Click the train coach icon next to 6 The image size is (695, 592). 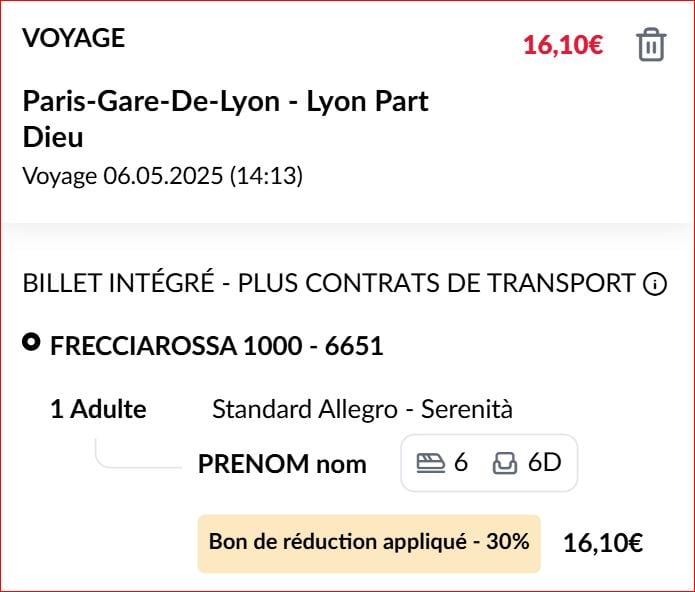point(430,463)
